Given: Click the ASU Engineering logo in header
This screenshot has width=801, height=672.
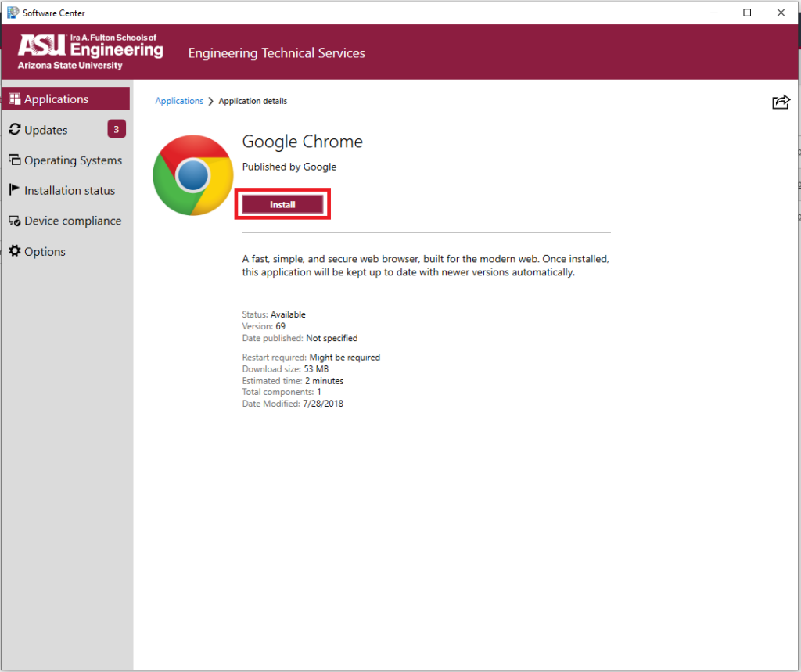Looking at the screenshot, I should point(91,52).
